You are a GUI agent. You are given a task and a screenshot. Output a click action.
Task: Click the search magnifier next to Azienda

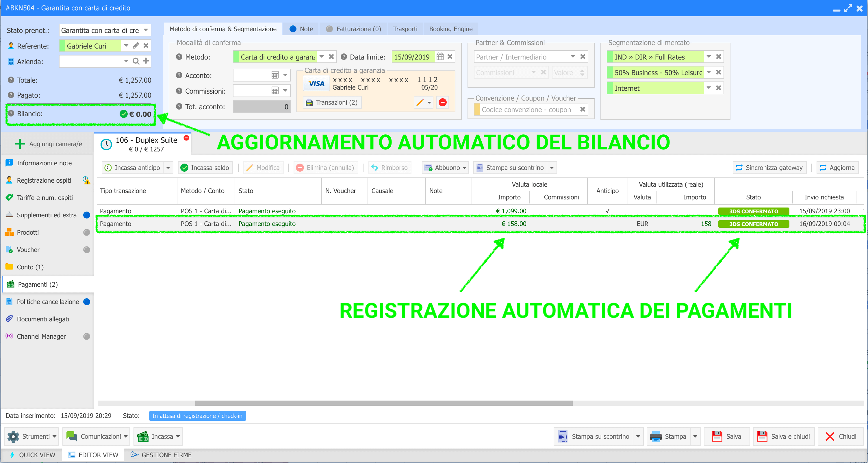point(136,61)
